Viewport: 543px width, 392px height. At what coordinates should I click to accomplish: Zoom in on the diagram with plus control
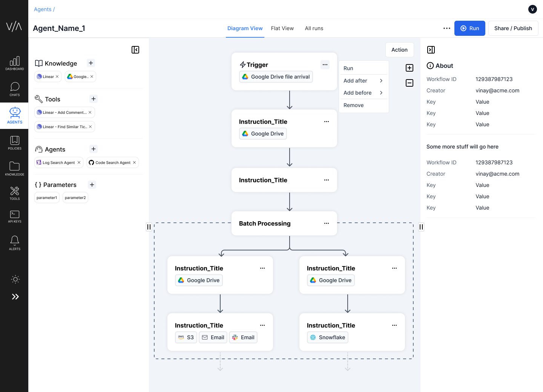coord(410,68)
